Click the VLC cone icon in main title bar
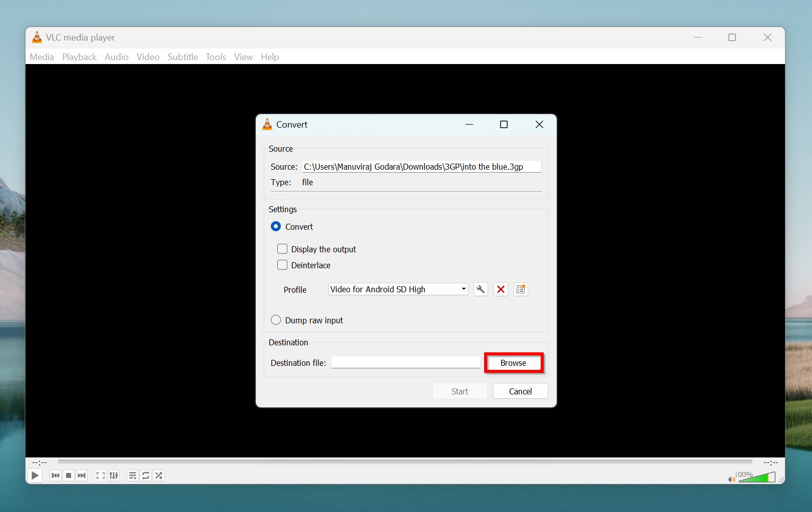Image resolution: width=812 pixels, height=512 pixels. 37,37
